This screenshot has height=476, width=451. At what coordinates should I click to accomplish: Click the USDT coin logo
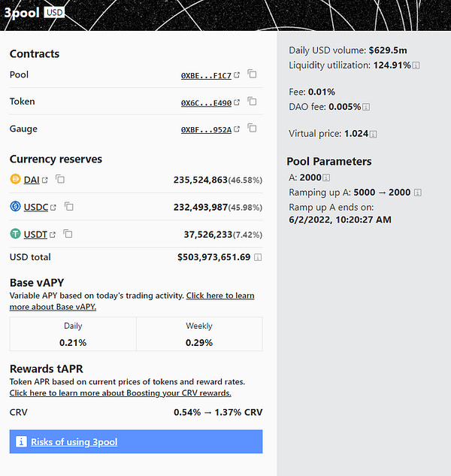point(15,234)
